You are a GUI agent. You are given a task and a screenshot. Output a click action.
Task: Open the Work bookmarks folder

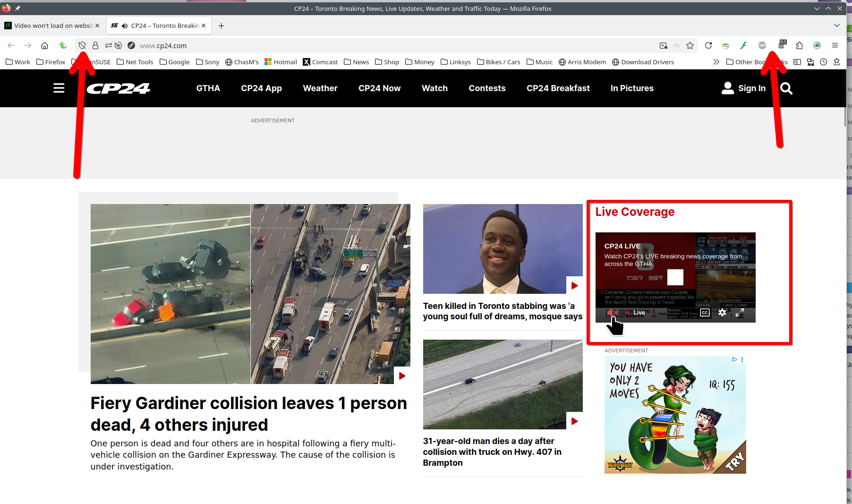(18, 62)
